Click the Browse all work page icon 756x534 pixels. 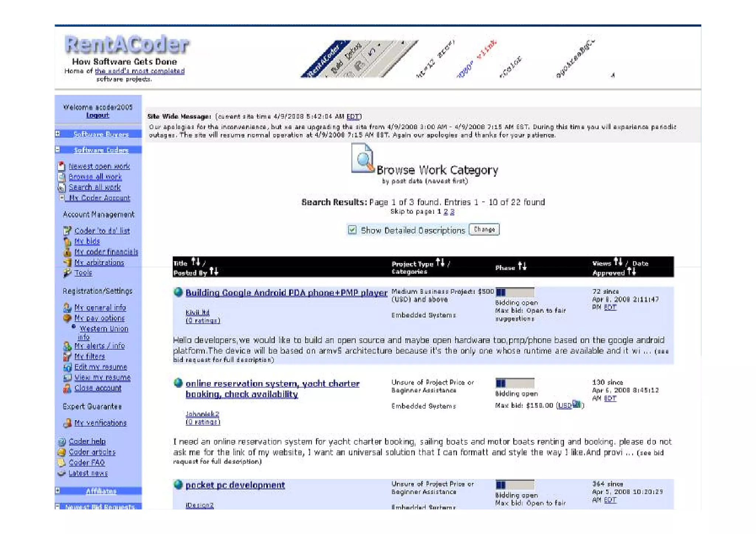click(62, 177)
